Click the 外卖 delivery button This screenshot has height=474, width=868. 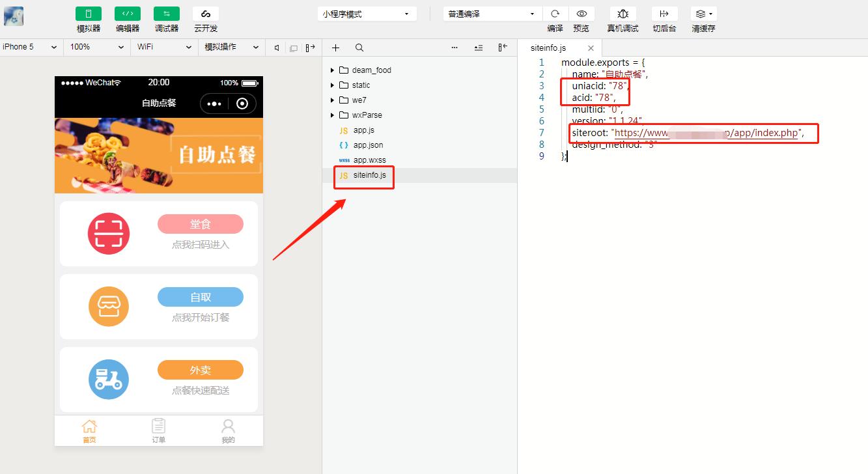point(200,369)
